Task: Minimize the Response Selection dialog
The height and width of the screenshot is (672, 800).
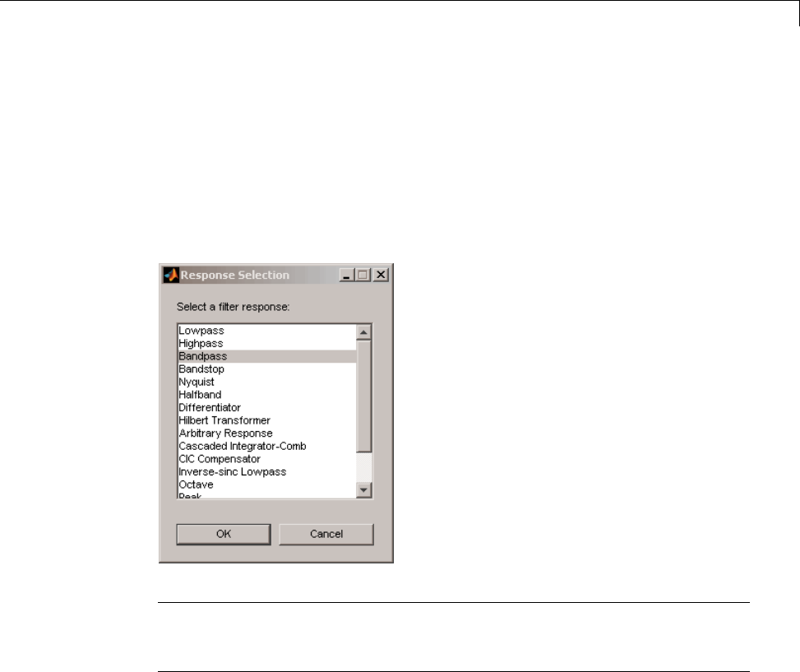Action: [347, 275]
